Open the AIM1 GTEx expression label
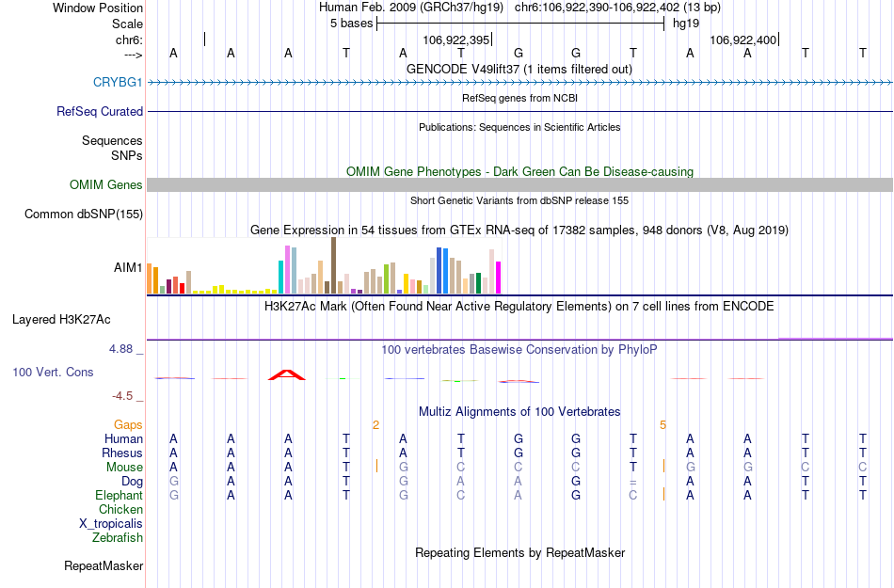The image size is (894, 588). [x=128, y=267]
